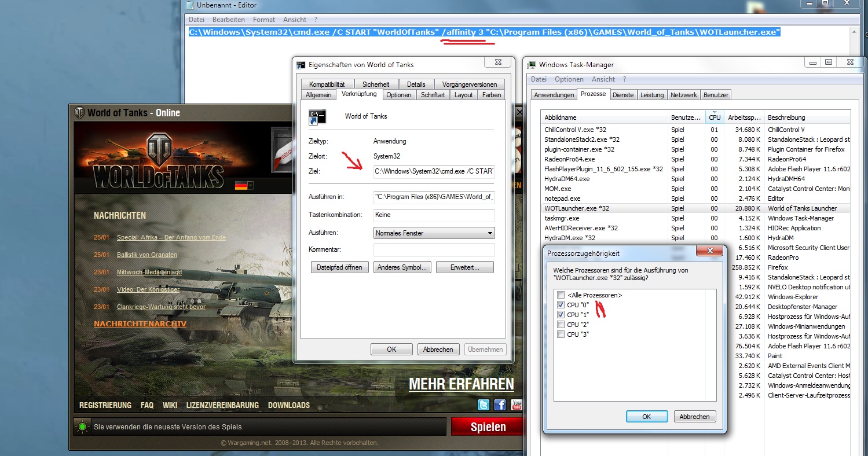Open the WIKI link in the launcher
868x456 pixels.
[170, 405]
